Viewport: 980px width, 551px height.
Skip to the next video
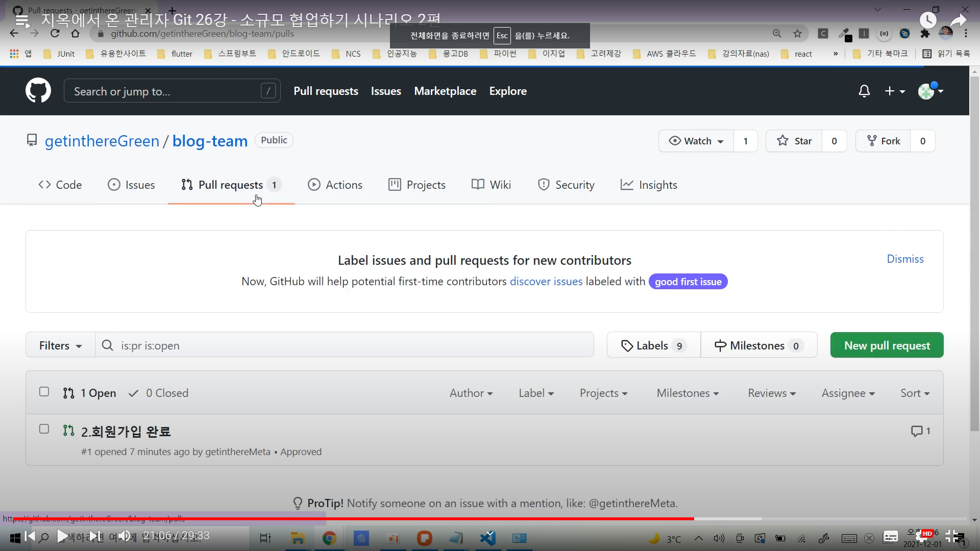click(94, 536)
